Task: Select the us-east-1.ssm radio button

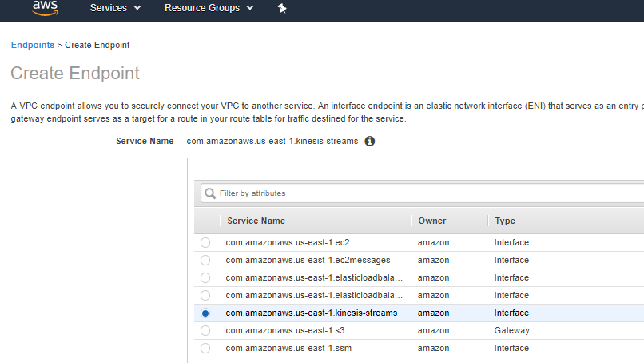Action: pyautogui.click(x=205, y=348)
